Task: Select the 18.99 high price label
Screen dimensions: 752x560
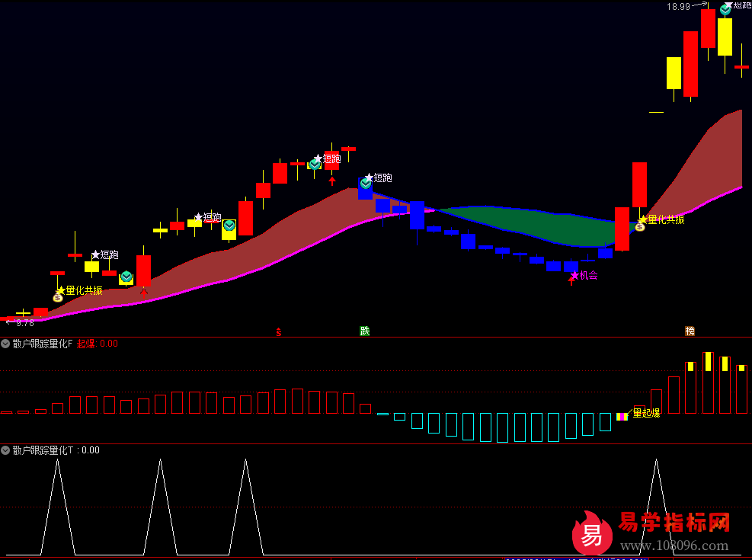Action: pyautogui.click(x=678, y=6)
